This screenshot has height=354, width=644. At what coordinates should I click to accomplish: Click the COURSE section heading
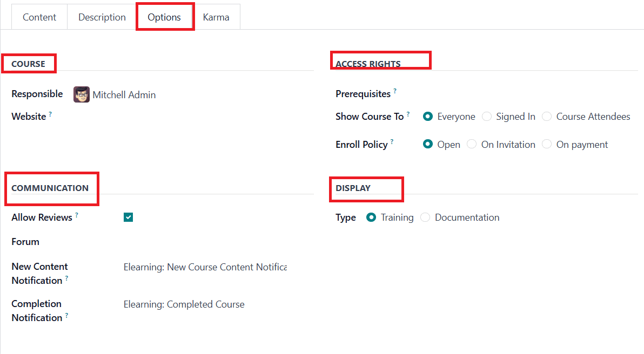[x=28, y=64]
